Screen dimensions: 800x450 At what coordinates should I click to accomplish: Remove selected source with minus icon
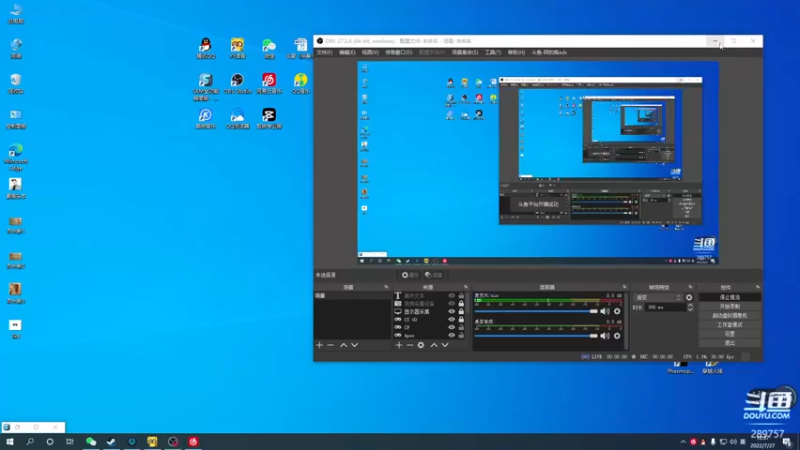point(410,345)
